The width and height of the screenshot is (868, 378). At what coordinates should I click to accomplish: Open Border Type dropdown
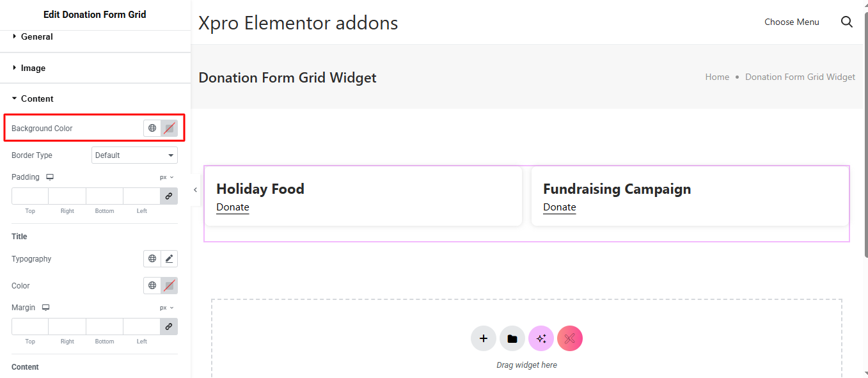point(134,155)
